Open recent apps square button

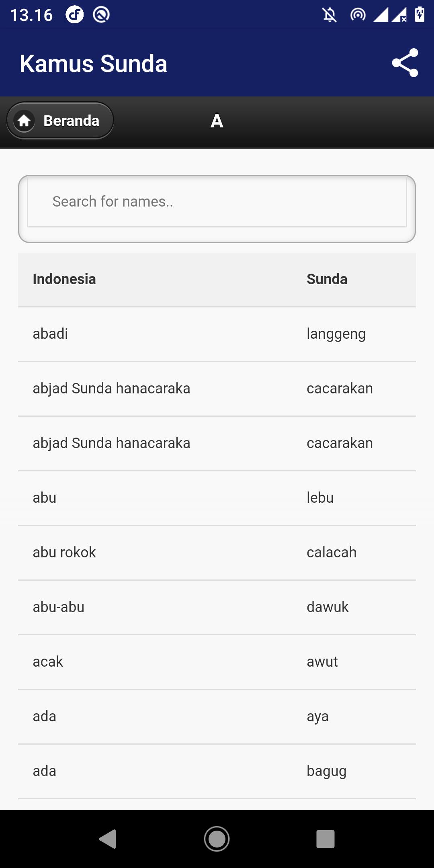click(x=325, y=839)
